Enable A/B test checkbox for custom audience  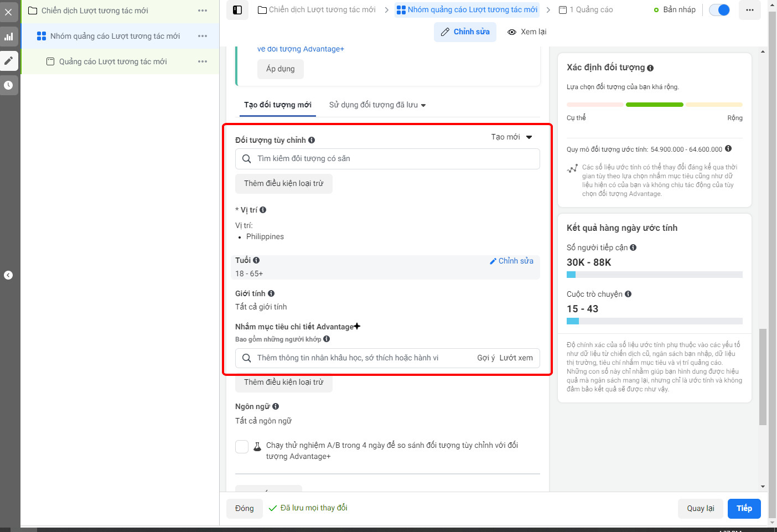click(x=242, y=447)
